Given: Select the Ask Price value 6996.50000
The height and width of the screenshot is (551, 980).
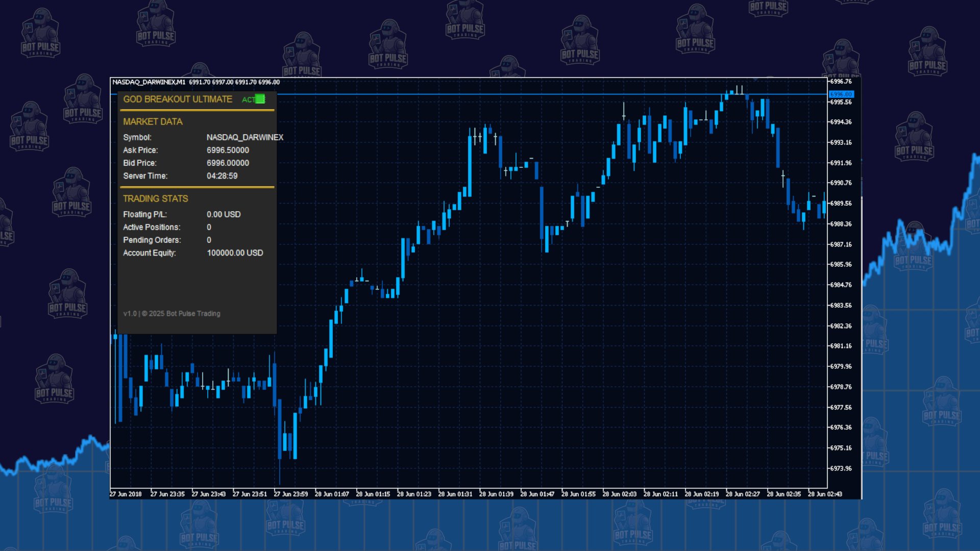Looking at the screenshot, I should tap(228, 150).
